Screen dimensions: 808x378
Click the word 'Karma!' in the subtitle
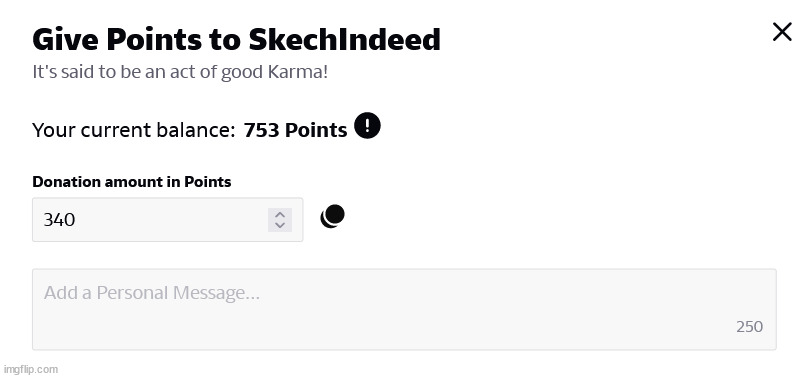coord(297,72)
